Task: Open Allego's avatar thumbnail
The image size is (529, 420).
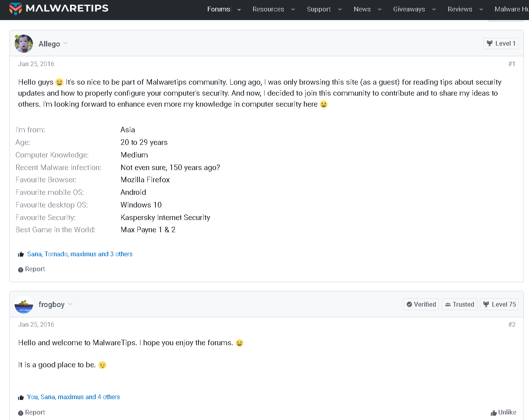Action: point(24,44)
